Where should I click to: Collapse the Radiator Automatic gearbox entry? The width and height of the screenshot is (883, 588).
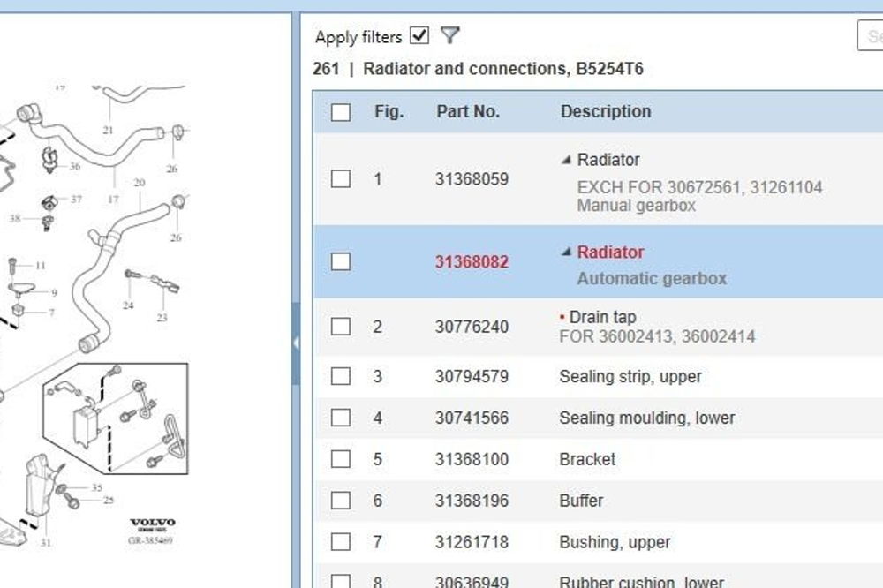pyautogui.click(x=566, y=253)
